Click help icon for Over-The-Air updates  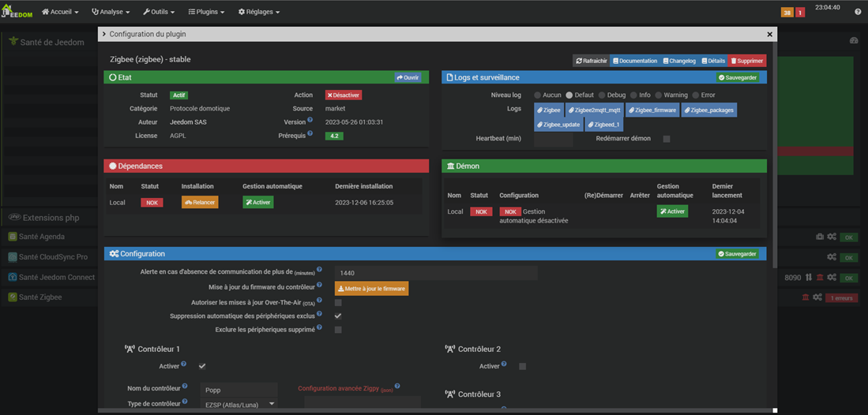coord(319,301)
